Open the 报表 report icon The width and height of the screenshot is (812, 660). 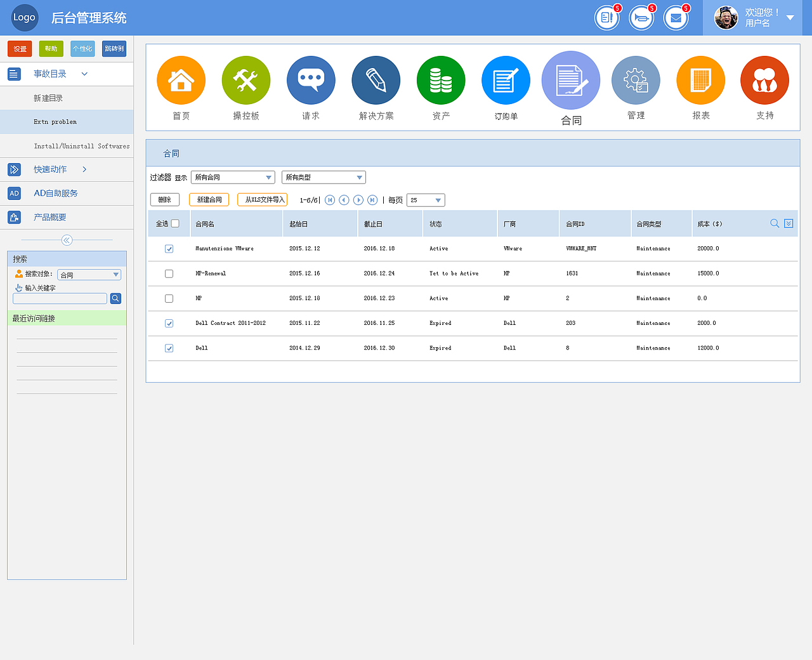point(700,81)
